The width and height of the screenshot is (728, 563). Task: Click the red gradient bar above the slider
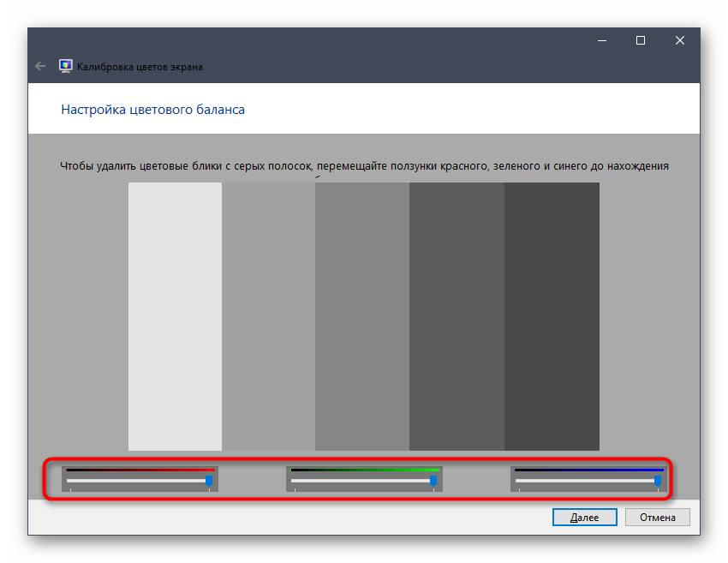pos(140,470)
